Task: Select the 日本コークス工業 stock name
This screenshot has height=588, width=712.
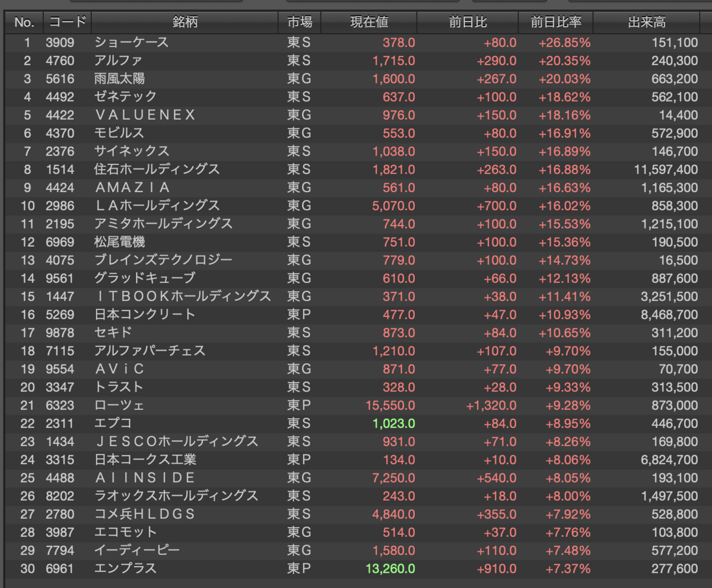Action: 145,459
